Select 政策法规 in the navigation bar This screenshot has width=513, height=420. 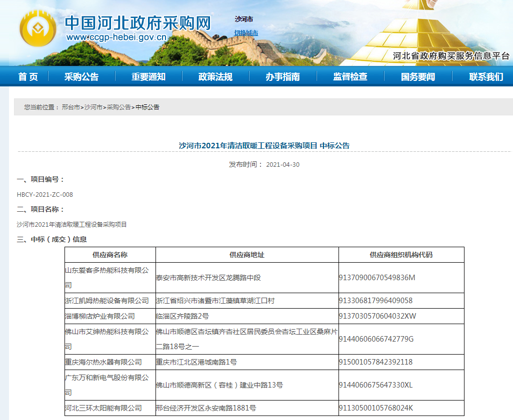pyautogui.click(x=215, y=77)
